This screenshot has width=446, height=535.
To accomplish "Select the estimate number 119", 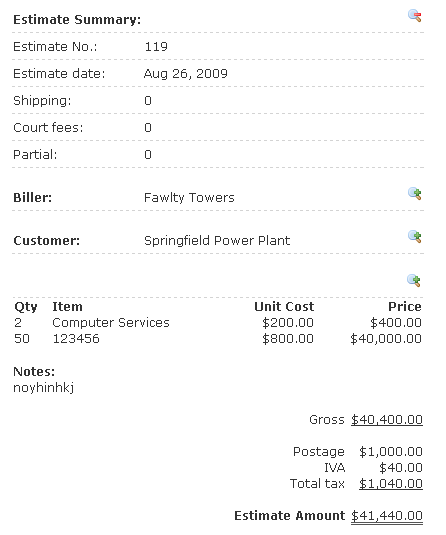I will [x=156, y=47].
